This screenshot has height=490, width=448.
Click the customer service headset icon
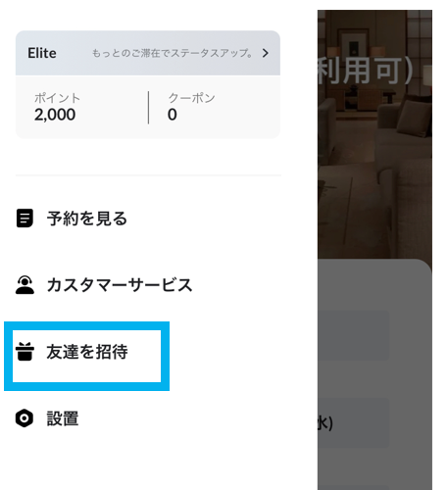(x=25, y=285)
